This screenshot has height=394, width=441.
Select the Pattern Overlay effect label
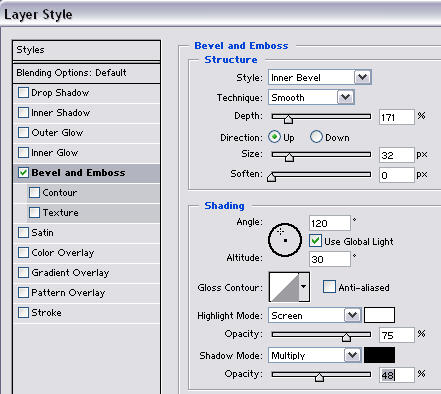pyautogui.click(x=68, y=293)
